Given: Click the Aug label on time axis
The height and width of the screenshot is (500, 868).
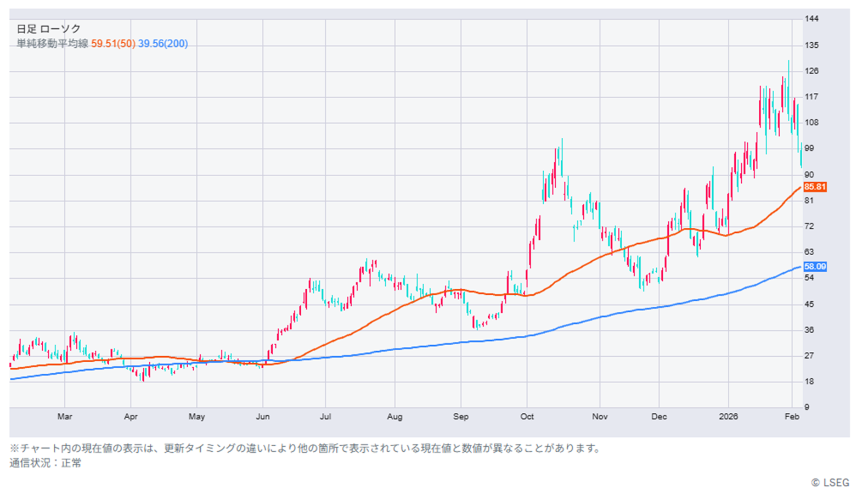Looking at the screenshot, I should (394, 417).
